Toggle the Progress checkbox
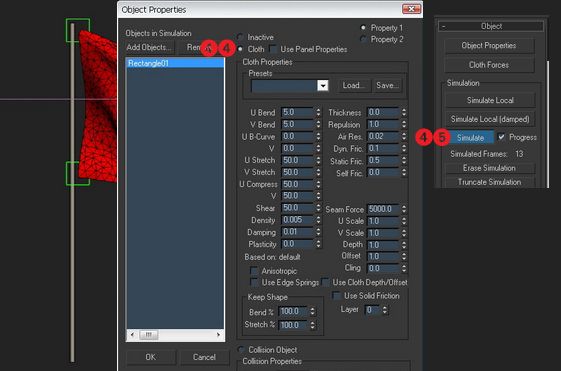The image size is (561, 371). pyautogui.click(x=501, y=137)
